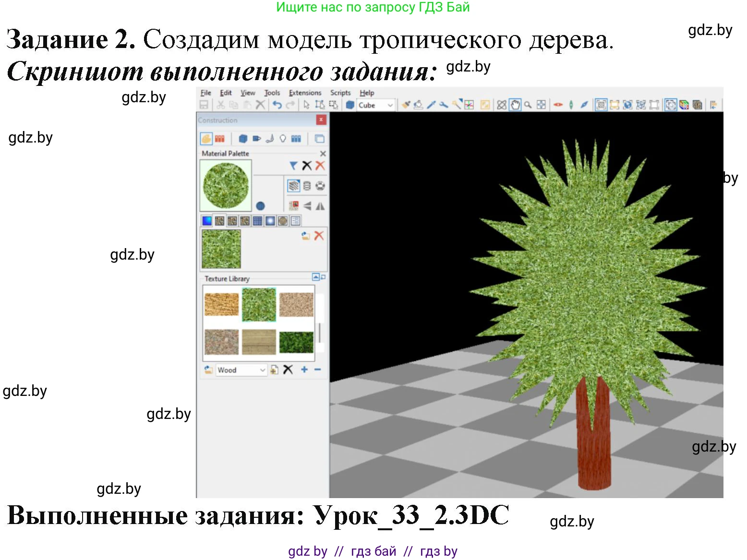Toggle the red X-axis constraint button
Viewport: 747px width, 560px height.
point(558,105)
